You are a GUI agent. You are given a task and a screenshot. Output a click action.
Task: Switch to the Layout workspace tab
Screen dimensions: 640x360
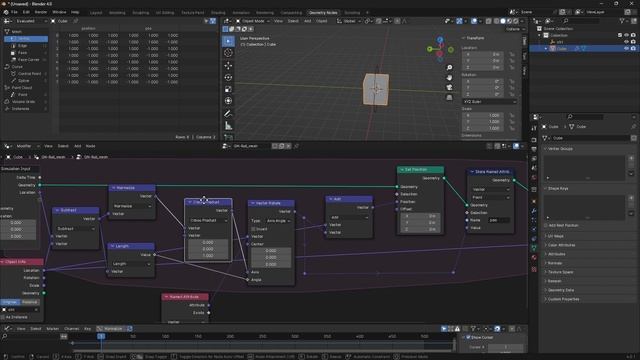click(96, 13)
